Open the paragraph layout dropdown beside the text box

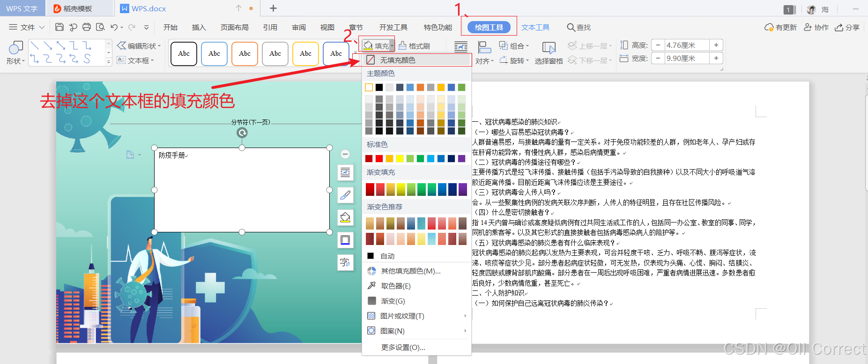(140, 155)
